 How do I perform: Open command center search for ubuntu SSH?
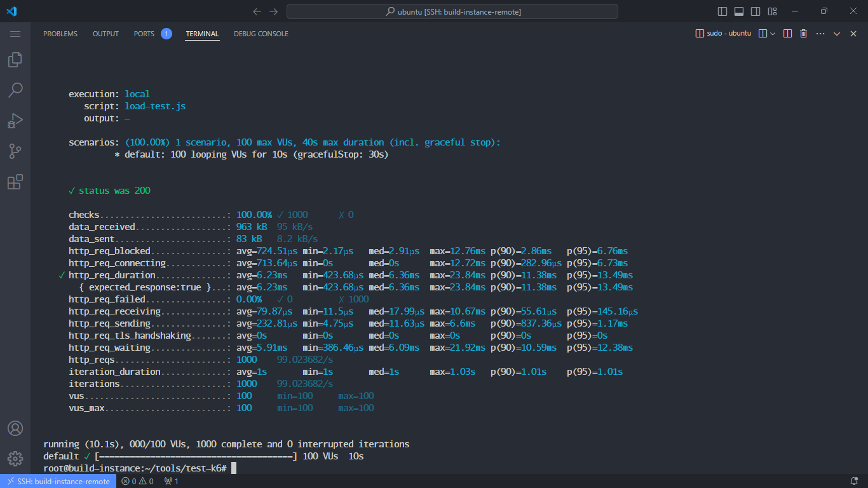452,11
